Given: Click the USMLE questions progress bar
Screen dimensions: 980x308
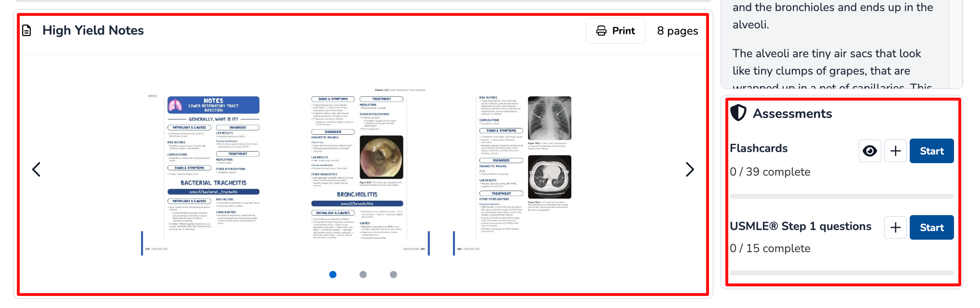Looking at the screenshot, I should click(841, 273).
